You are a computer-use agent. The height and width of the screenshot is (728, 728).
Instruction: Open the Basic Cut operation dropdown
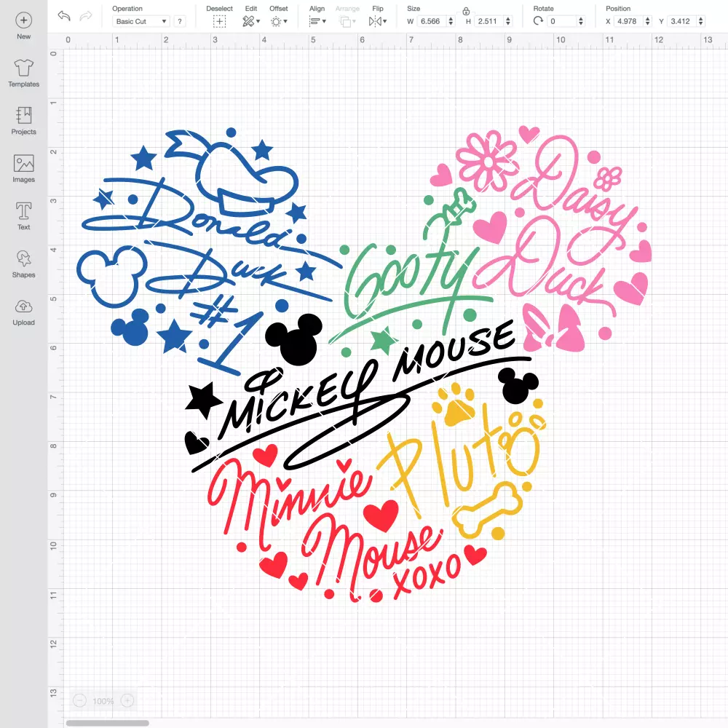tap(141, 21)
